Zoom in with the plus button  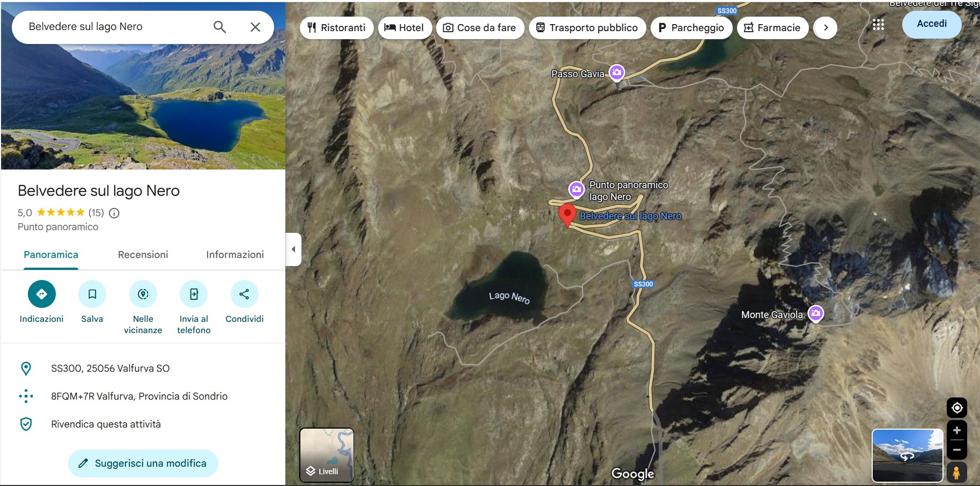tap(957, 431)
